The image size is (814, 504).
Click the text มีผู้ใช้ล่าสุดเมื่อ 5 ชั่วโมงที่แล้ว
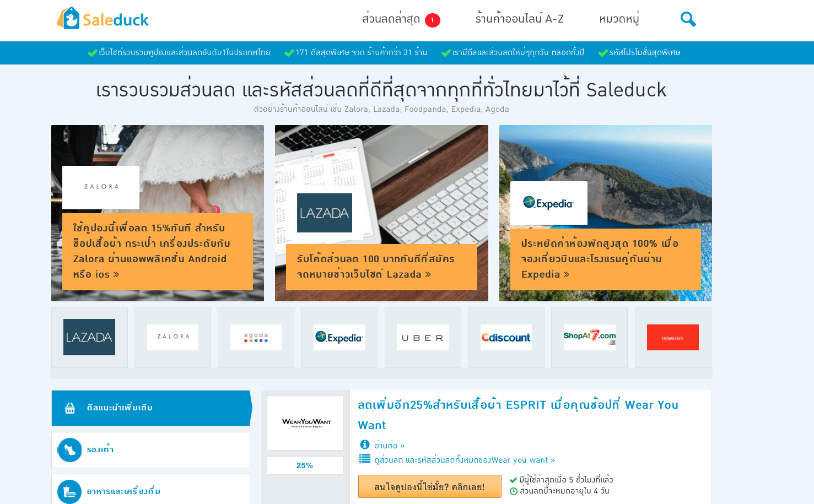coord(566,480)
